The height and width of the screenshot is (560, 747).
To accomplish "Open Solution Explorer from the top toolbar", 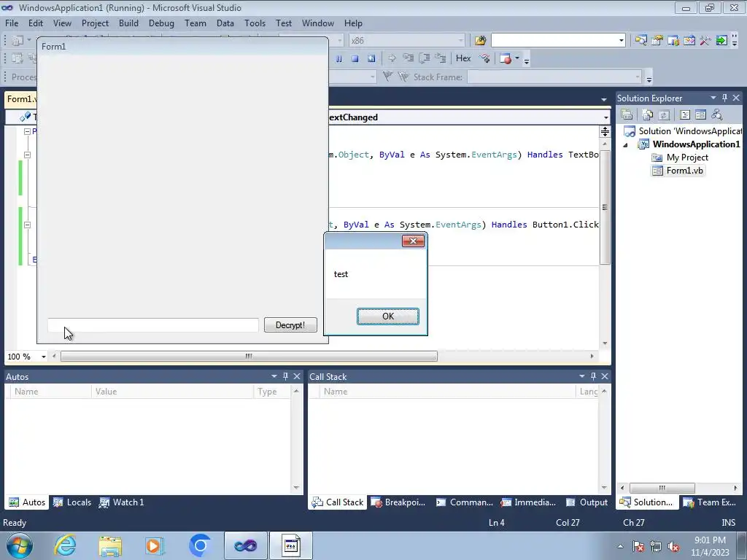I will (640, 41).
